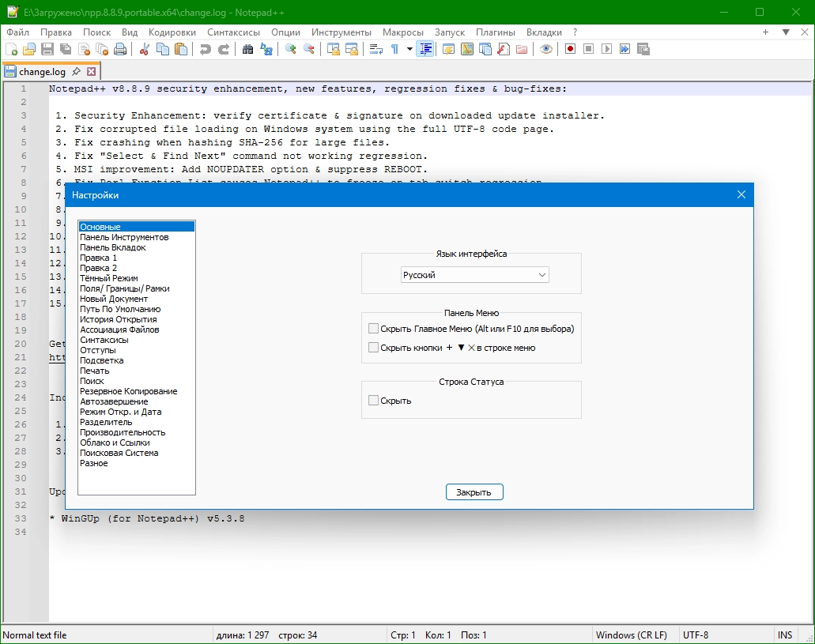
Task: Open Find with the binoculars icon
Action: pos(248,49)
